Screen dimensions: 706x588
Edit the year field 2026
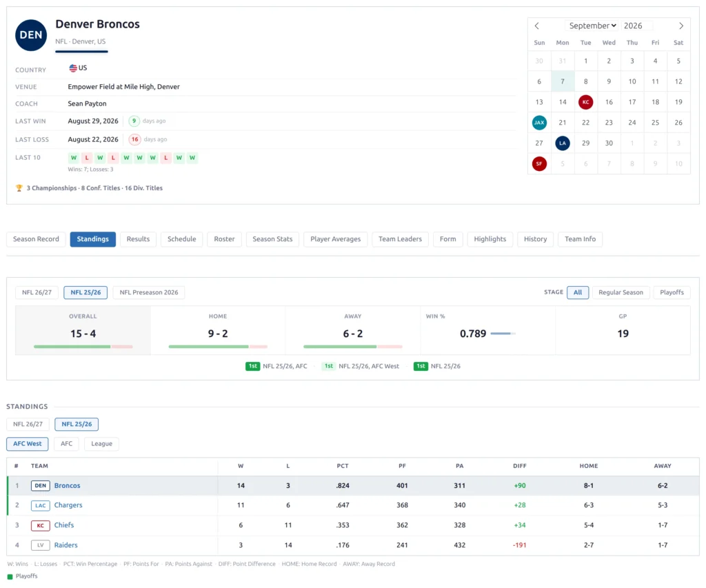636,26
